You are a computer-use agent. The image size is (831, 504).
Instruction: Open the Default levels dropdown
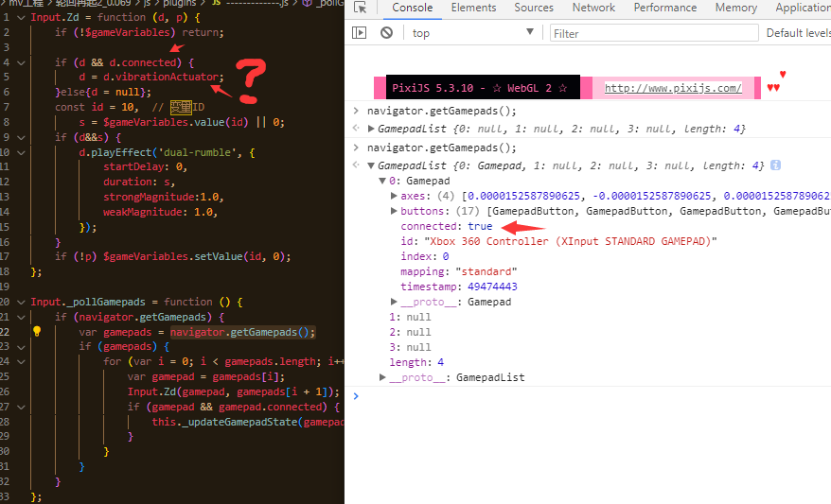pyautogui.click(x=798, y=33)
